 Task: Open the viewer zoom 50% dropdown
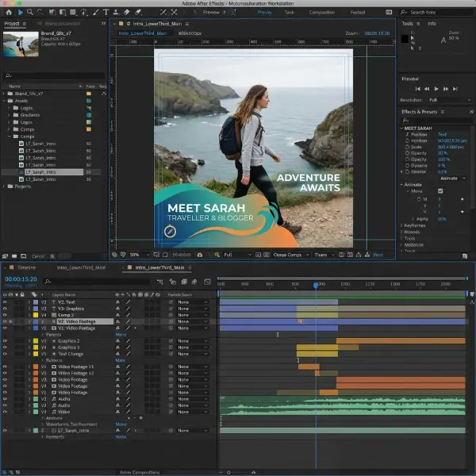click(x=140, y=255)
